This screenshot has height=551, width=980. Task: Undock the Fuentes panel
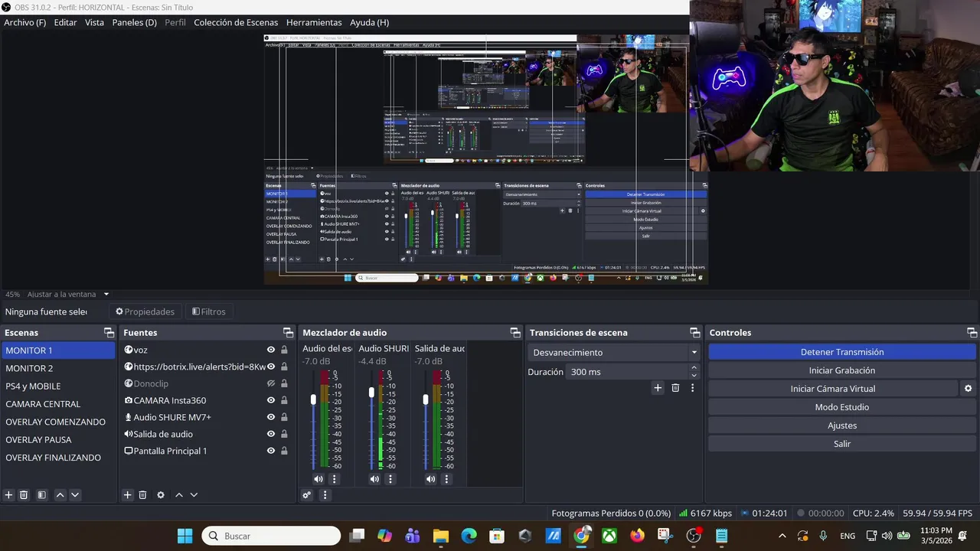[288, 332]
